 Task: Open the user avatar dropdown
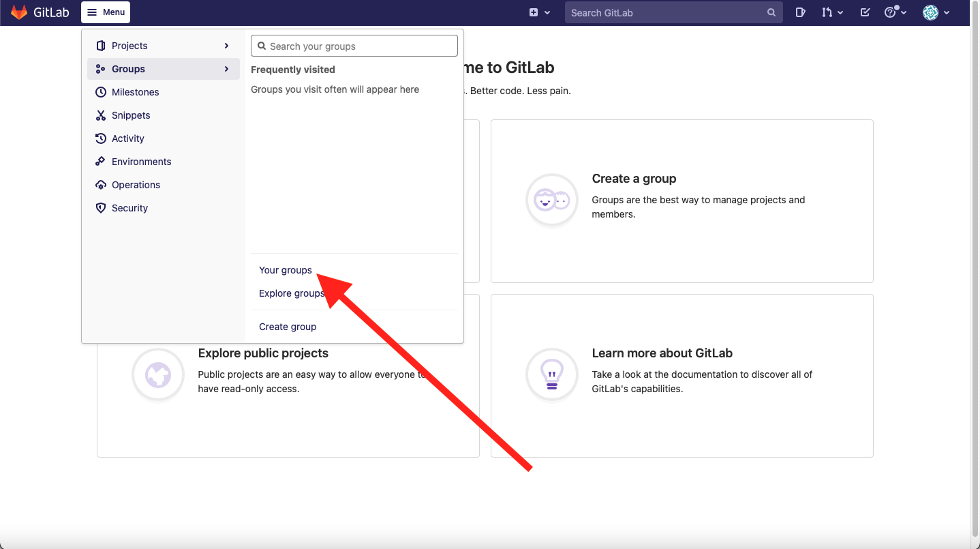pyautogui.click(x=936, y=12)
